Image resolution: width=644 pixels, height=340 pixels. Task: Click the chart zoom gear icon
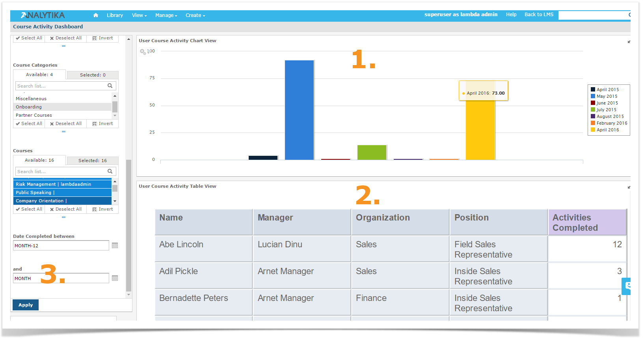coord(143,52)
